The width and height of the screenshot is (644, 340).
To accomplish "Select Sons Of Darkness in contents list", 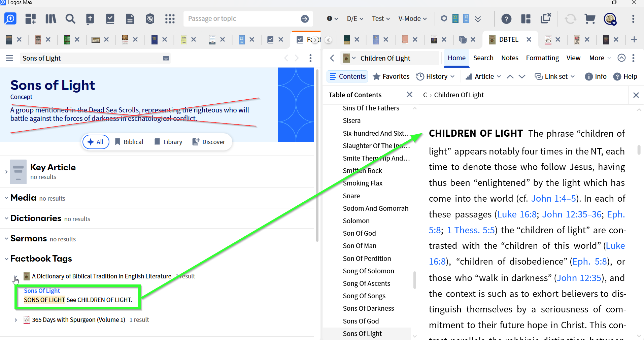I will (368, 308).
